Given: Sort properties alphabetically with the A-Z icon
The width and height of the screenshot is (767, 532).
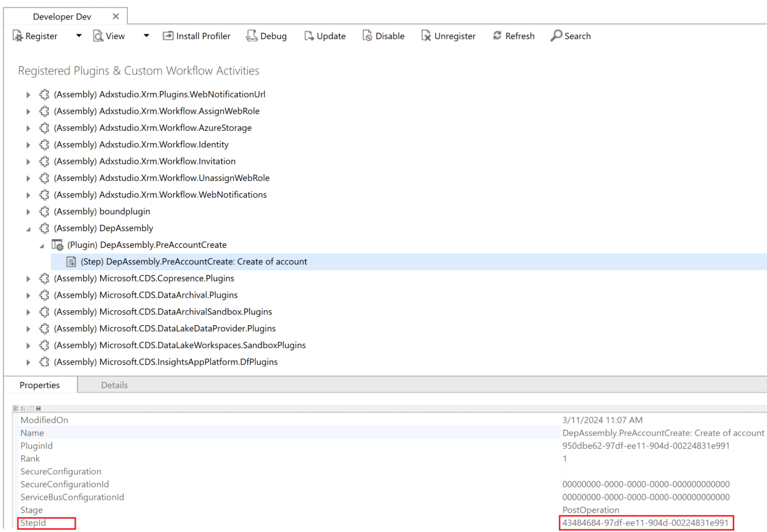Looking at the screenshot, I should tap(23, 408).
